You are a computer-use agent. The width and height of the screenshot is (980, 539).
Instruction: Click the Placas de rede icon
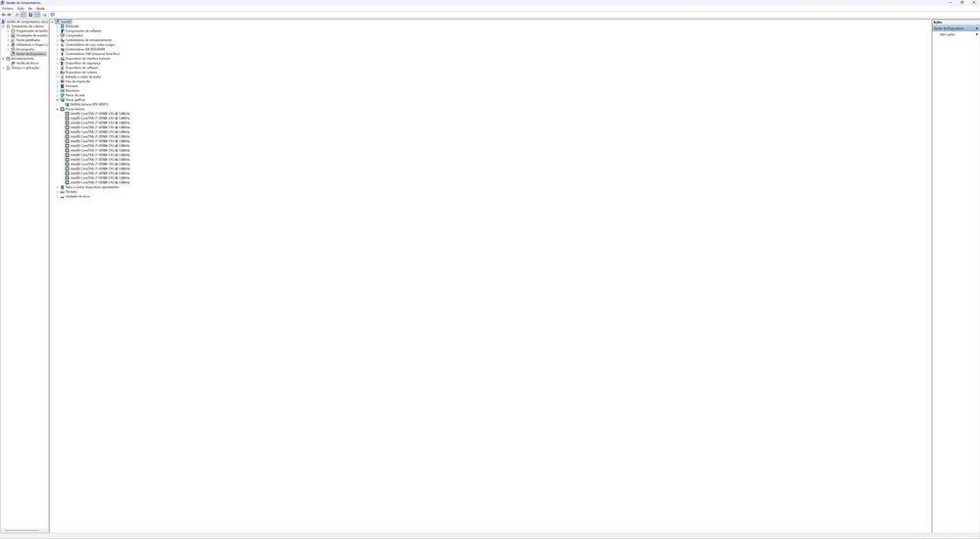pyautogui.click(x=62, y=95)
